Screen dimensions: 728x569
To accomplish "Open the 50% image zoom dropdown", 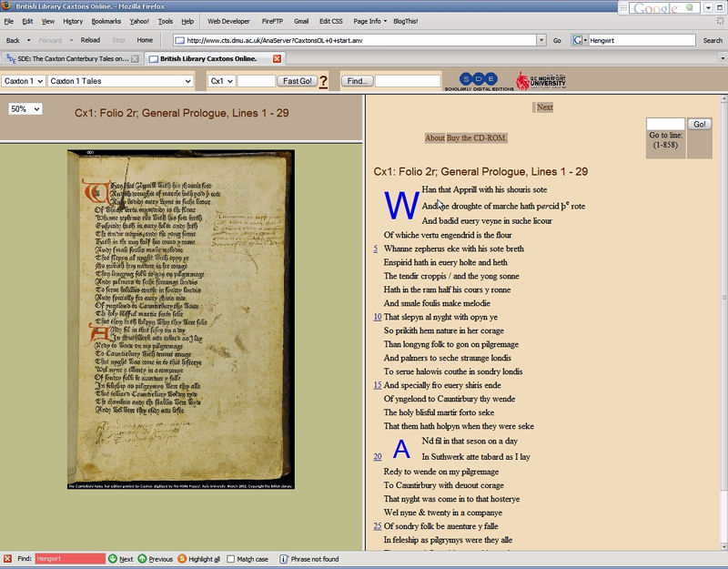I will click(25, 109).
